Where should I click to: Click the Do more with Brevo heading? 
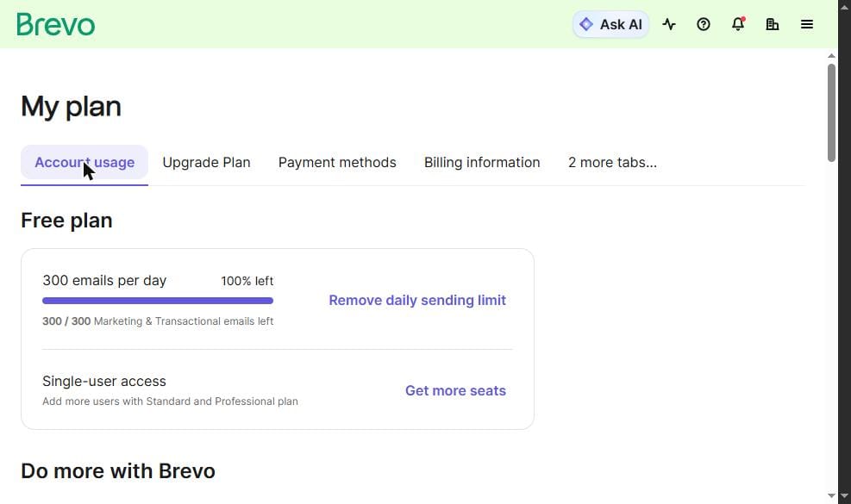[x=118, y=471]
